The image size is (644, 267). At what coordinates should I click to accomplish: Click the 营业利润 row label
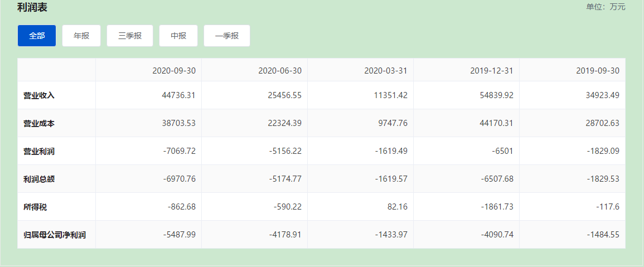pos(39,151)
